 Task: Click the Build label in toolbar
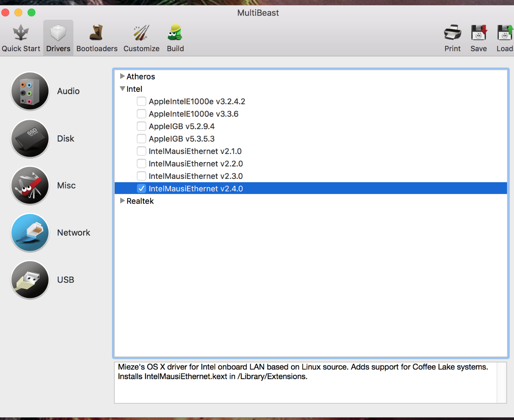point(175,49)
